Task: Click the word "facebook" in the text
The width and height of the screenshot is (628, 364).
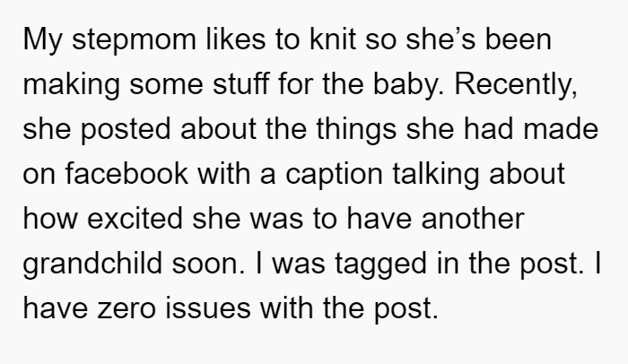Action: [126, 173]
